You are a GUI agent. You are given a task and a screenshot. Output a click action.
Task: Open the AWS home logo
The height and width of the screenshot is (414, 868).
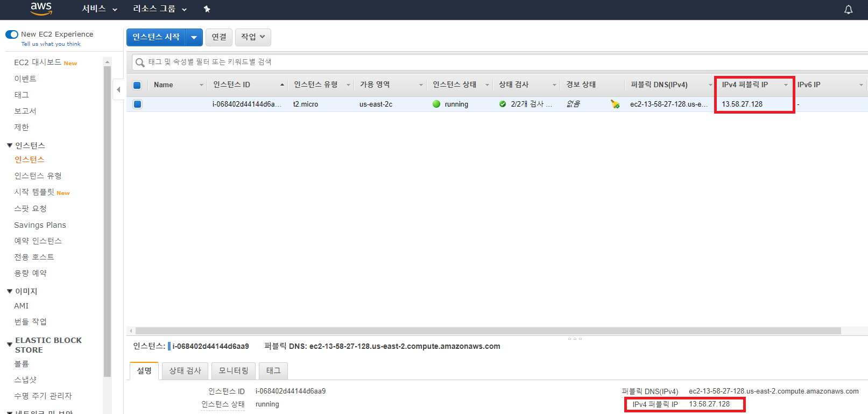point(41,9)
